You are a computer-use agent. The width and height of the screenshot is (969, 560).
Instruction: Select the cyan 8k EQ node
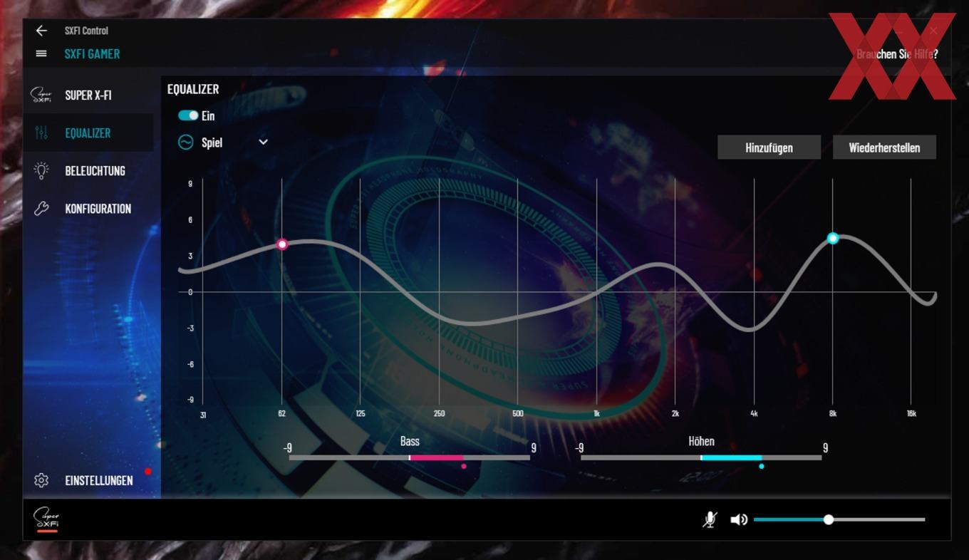(x=832, y=238)
